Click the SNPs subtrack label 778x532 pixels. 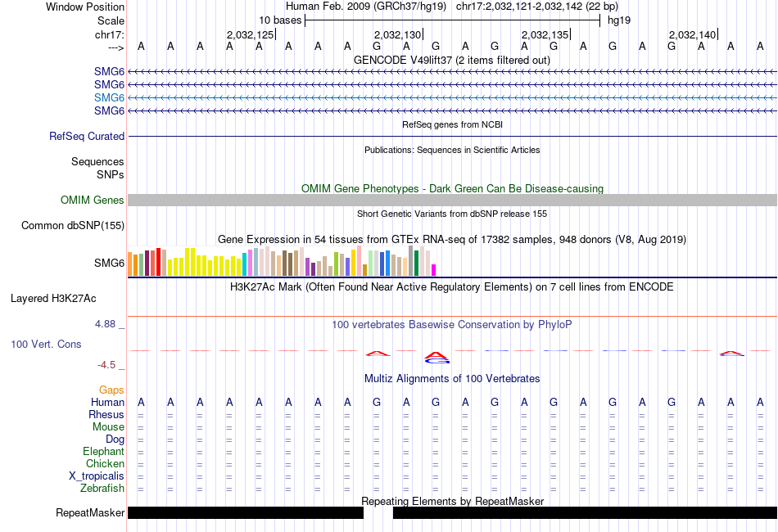(x=111, y=174)
